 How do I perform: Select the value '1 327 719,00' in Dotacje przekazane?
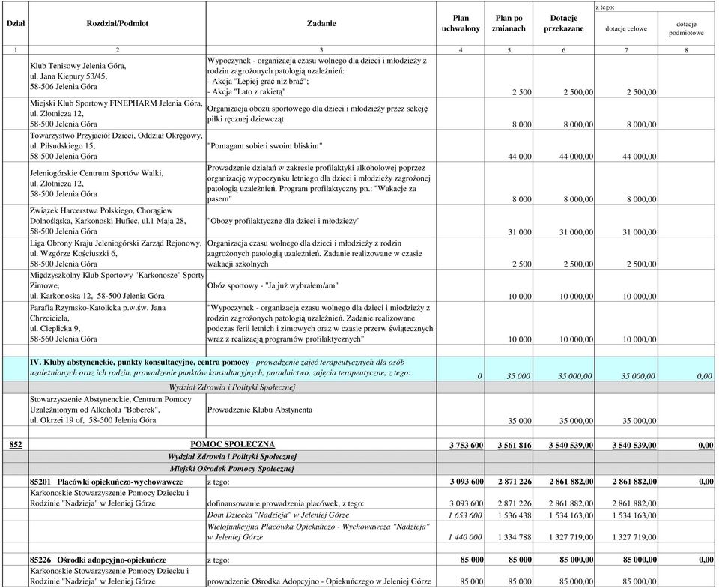(571, 537)
